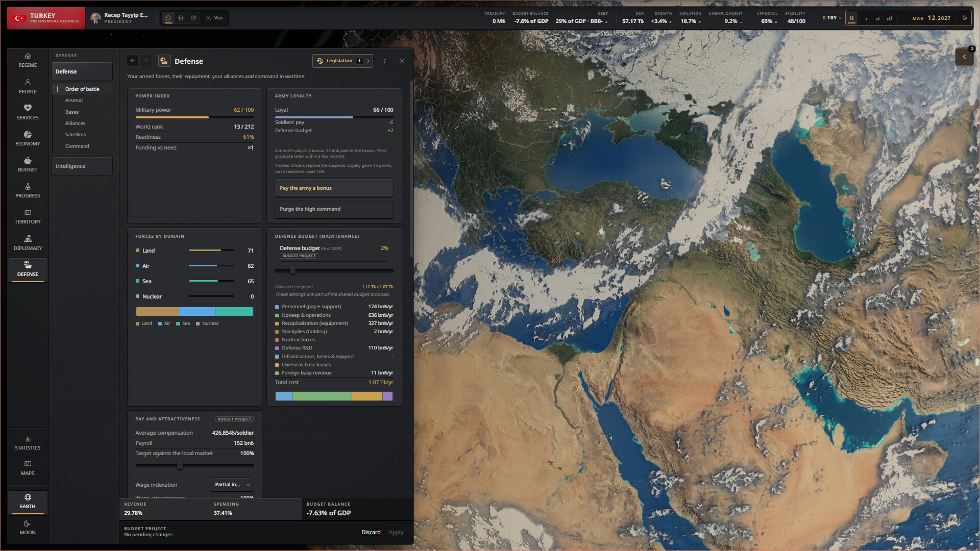Adjust target against local market slider
Screen dimensions: 980x551
point(180,466)
